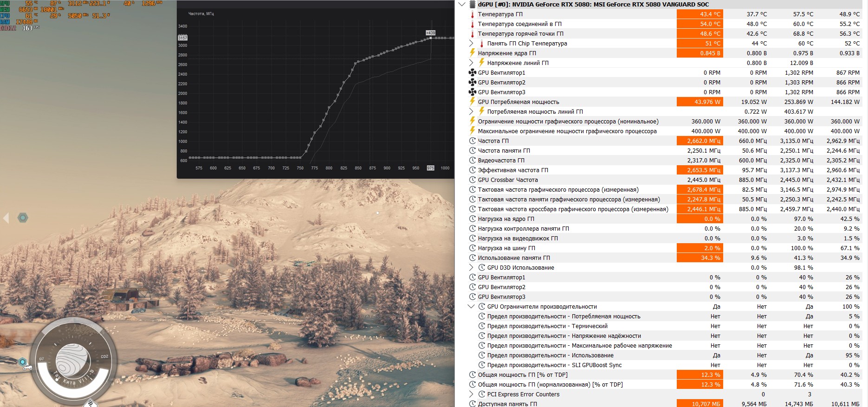This screenshot has width=868, height=407.
Task: Click the highlighted 0.845 В core voltage value
Action: (x=700, y=53)
